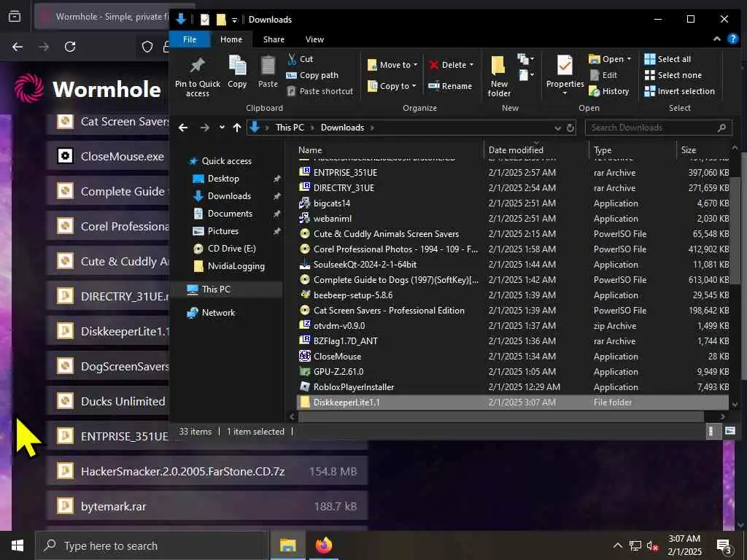Click Edit in the Open group
747x560 pixels.
[603, 75]
